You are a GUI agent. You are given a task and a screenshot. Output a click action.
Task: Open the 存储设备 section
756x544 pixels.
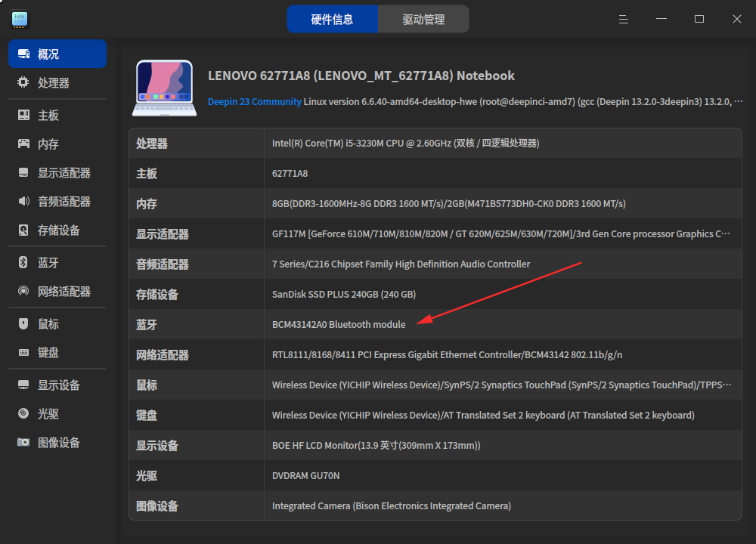point(45,230)
